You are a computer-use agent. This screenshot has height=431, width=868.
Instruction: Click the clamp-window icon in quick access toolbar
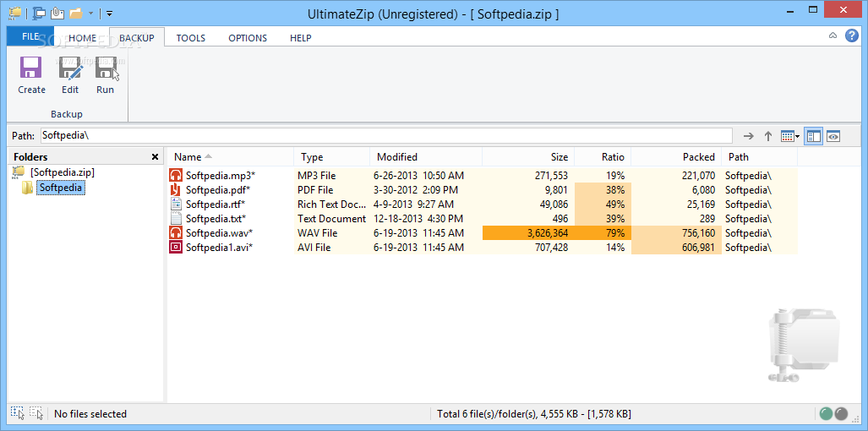(40, 13)
